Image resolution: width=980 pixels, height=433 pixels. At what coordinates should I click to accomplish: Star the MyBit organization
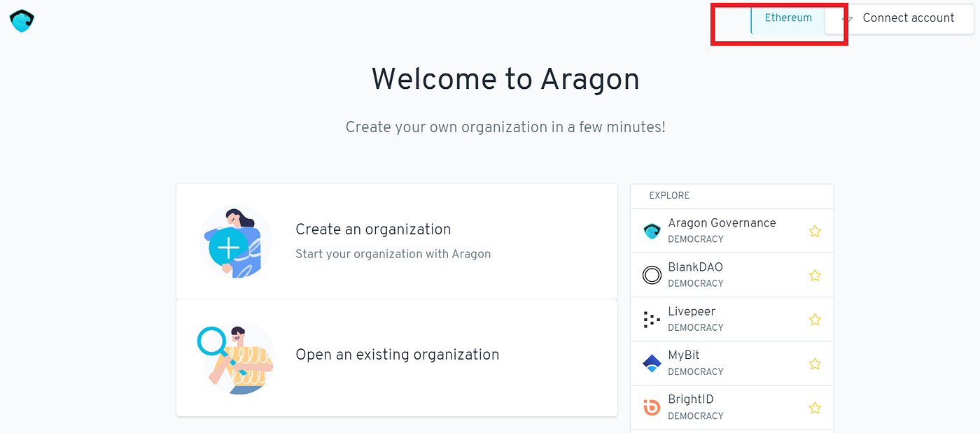point(815,363)
